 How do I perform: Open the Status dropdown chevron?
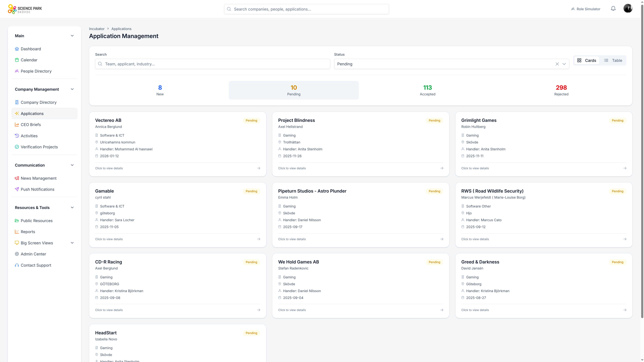click(x=564, y=64)
